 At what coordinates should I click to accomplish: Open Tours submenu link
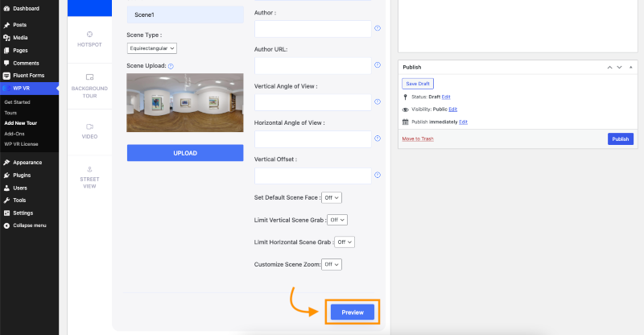10,113
